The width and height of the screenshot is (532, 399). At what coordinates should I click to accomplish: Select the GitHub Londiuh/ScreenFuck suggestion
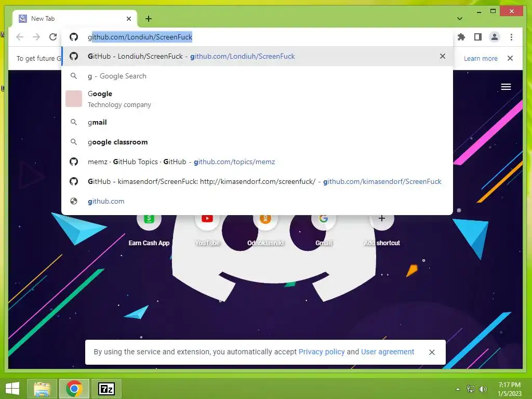tap(257, 56)
